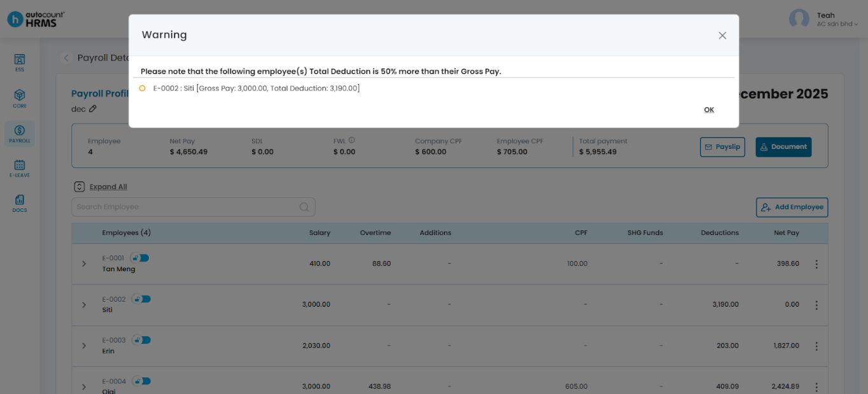Click the Net Pay $ 4,650.49 summary
This screenshot has width=868, height=394.
pos(188,152)
